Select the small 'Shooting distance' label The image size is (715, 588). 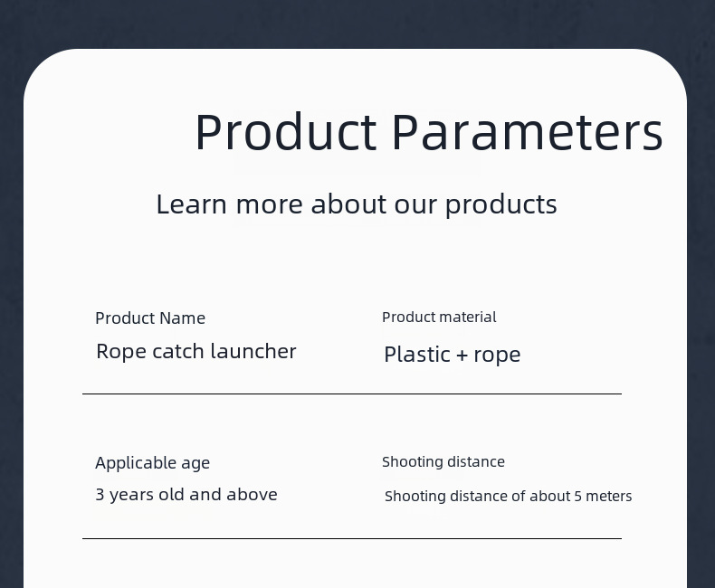(443, 462)
